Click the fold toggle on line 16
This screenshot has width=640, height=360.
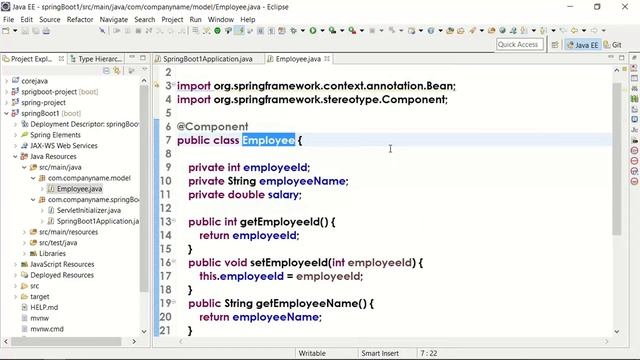coord(173,261)
